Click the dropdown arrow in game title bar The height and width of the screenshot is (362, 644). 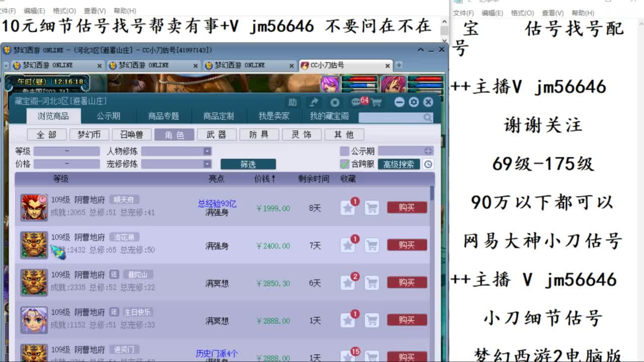420,50
